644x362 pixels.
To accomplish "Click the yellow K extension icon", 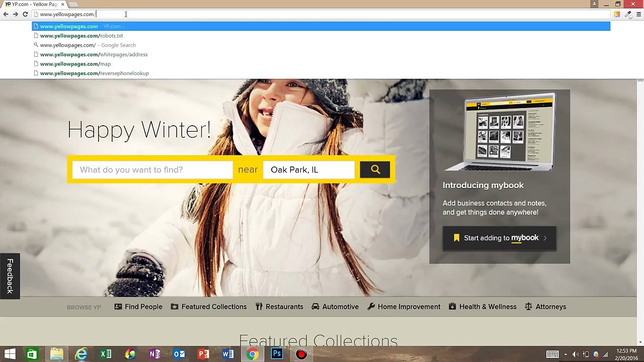I will [617, 14].
